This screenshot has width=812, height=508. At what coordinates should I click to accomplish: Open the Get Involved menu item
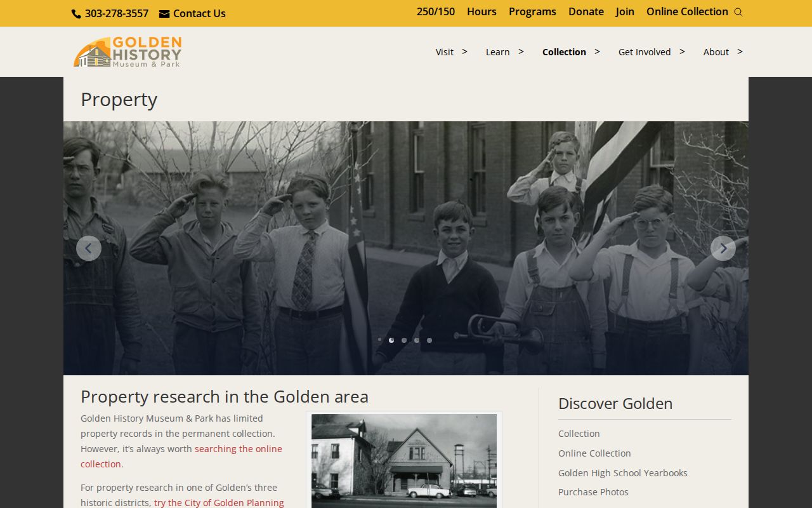coord(645,52)
